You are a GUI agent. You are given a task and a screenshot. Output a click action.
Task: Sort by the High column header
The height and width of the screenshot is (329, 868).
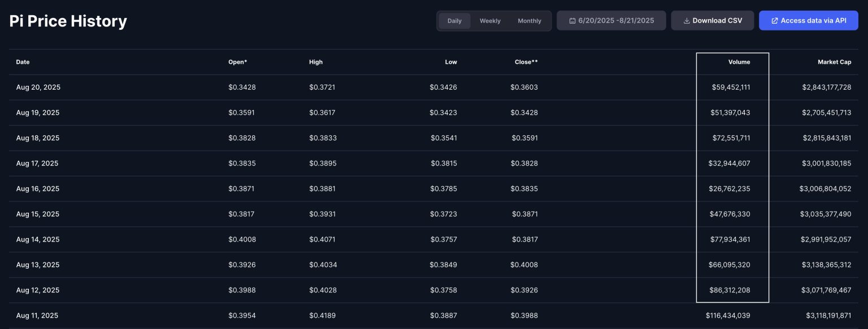tap(315, 62)
